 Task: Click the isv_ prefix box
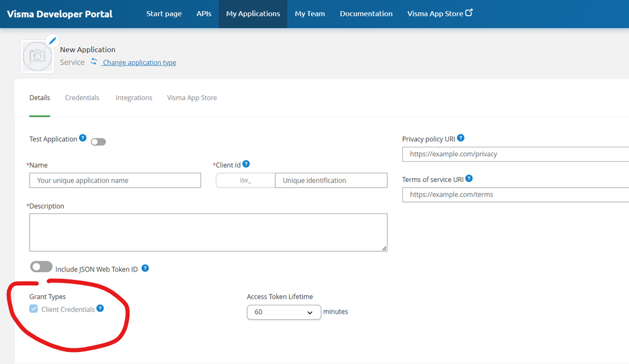pos(246,180)
